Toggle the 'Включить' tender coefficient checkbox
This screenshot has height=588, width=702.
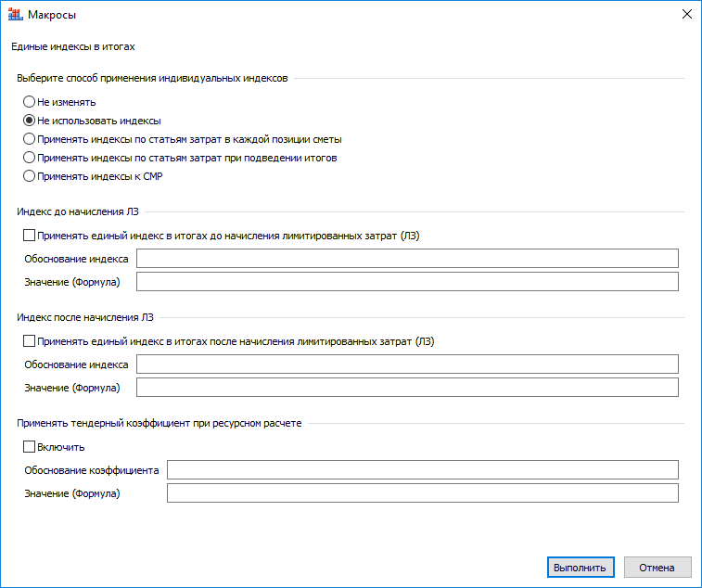[30, 447]
